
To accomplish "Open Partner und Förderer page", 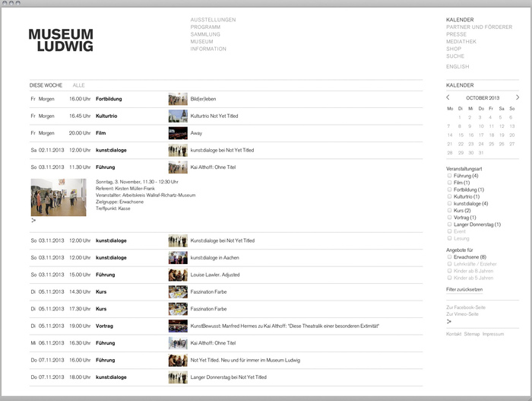I will click(x=479, y=27).
